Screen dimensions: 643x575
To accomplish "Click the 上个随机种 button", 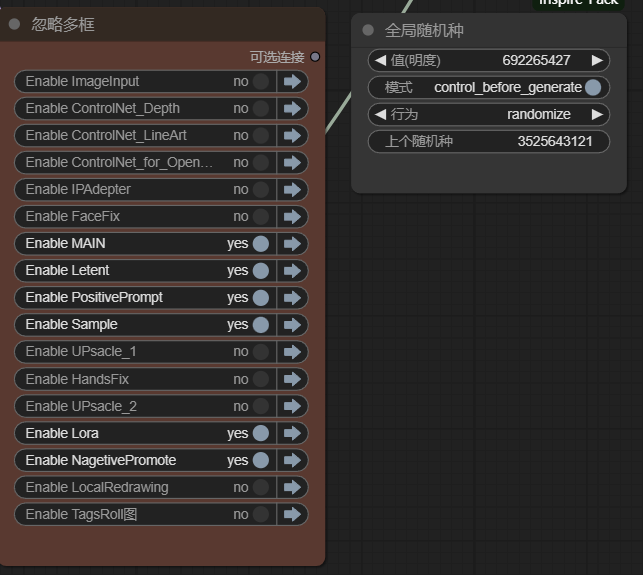I will [x=488, y=141].
